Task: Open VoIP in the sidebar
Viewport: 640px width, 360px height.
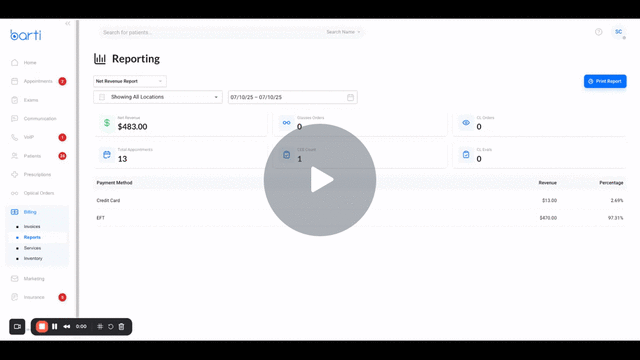Action: 29,137
